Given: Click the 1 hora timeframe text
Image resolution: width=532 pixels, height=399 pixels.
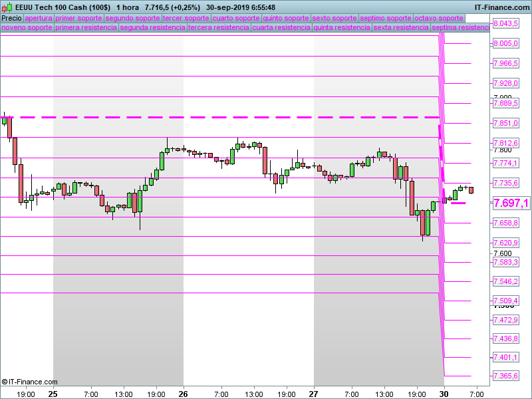Looking at the screenshot, I should [128, 7].
